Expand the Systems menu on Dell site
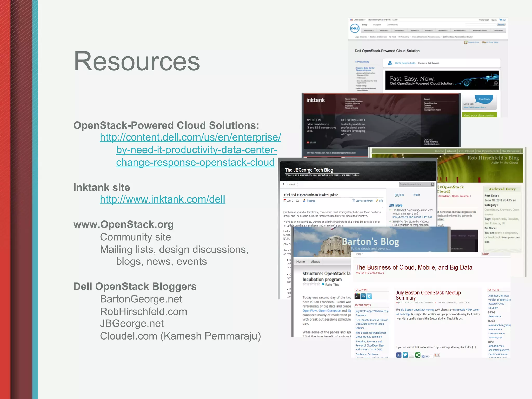 pyautogui.click(x=414, y=31)
